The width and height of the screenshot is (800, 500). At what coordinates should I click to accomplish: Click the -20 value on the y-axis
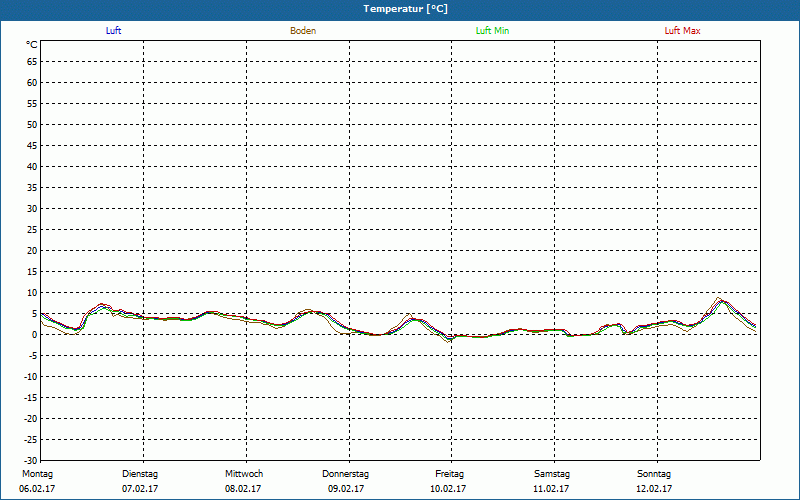(31, 419)
